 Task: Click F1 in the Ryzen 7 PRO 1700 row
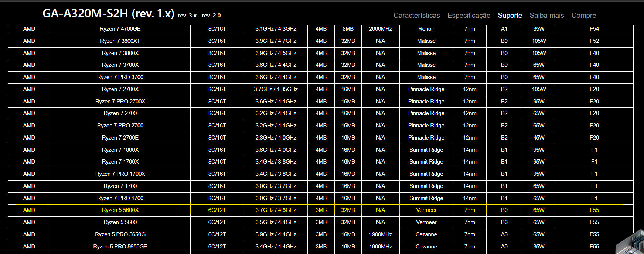[594, 198]
